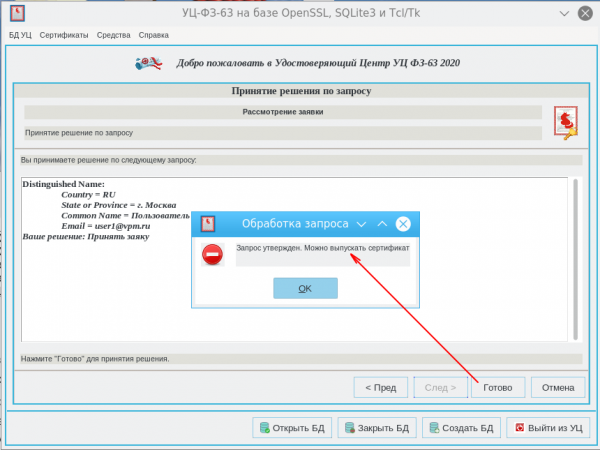Viewport: 600px width, 450px height.
Task: Click the red exit icon on Выйти из УЦ
Action: (517, 428)
